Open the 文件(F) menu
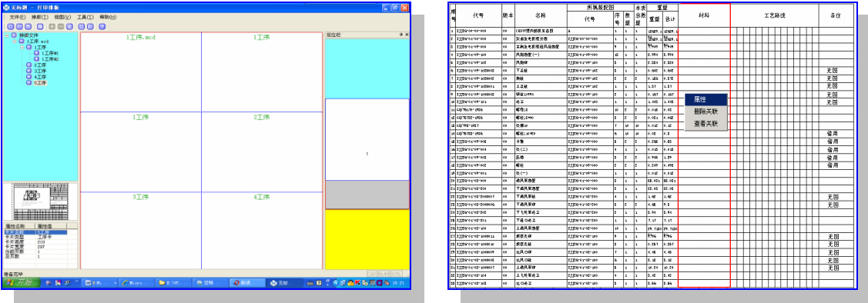 [18, 17]
